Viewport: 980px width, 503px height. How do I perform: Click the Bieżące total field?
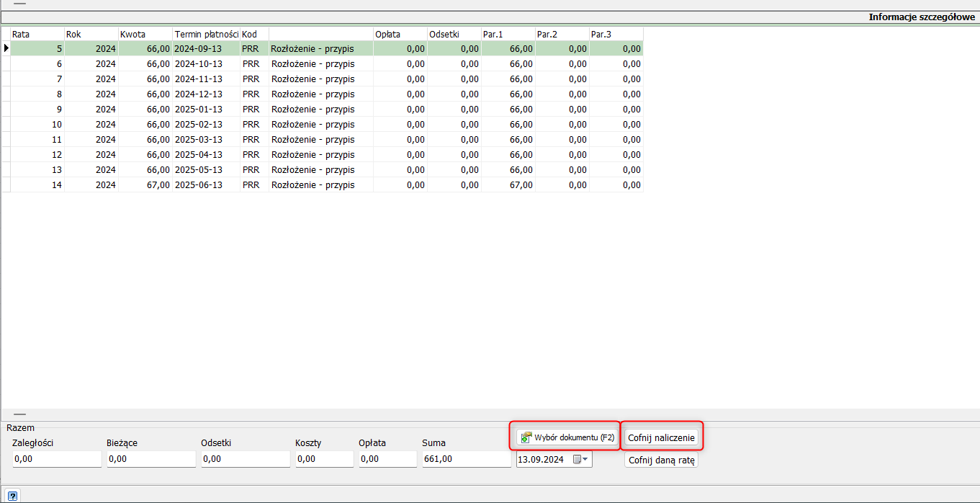point(151,459)
